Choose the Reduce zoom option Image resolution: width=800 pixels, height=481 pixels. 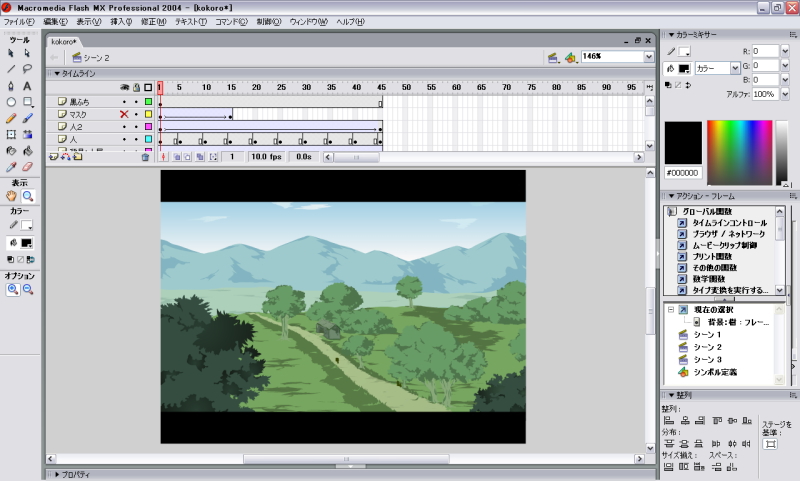point(28,290)
